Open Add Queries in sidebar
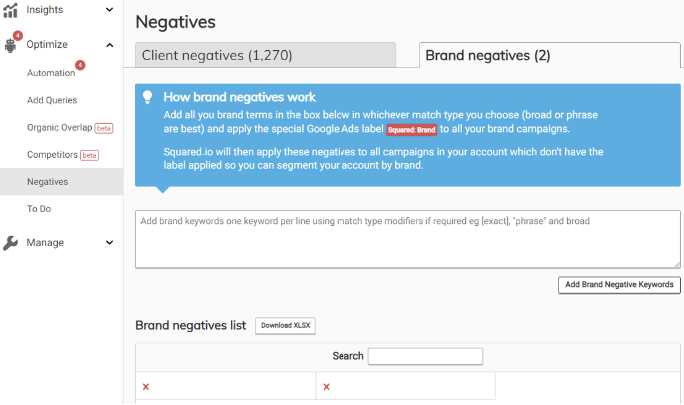 52,100
